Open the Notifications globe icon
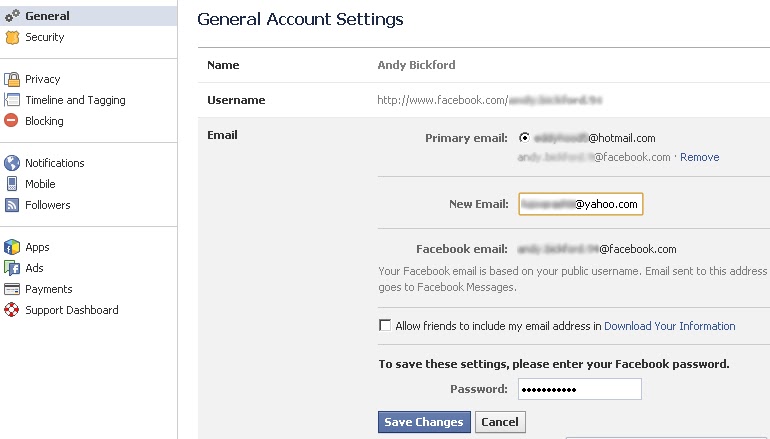This screenshot has width=770, height=439. [x=12, y=163]
